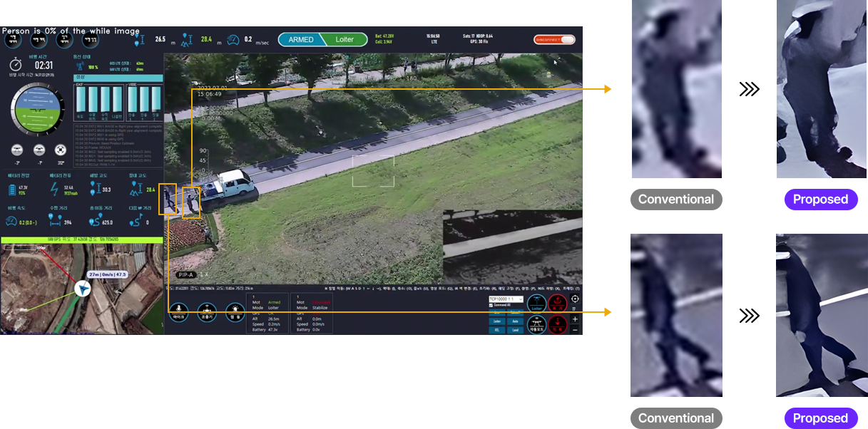Image resolution: width=868 pixels, height=429 pixels.
Task: Toggle the ARMED status pill
Action: tap(300, 40)
